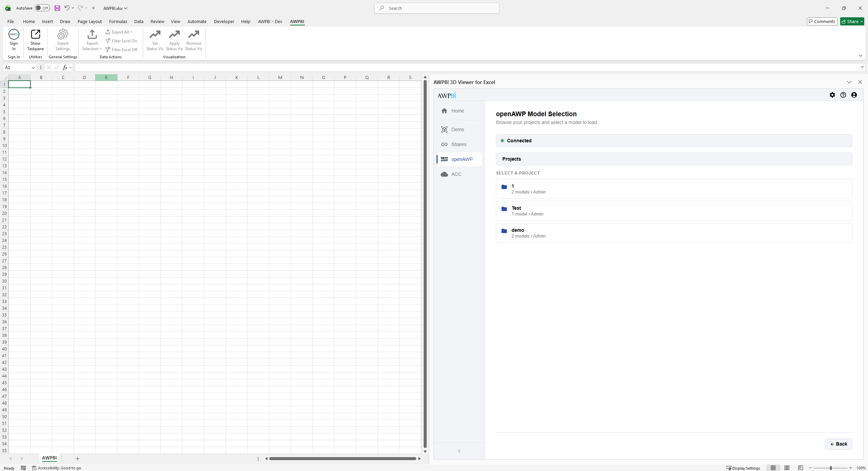Viewport: 868px width, 471px height.
Task: Undo the last action
Action: tap(67, 8)
